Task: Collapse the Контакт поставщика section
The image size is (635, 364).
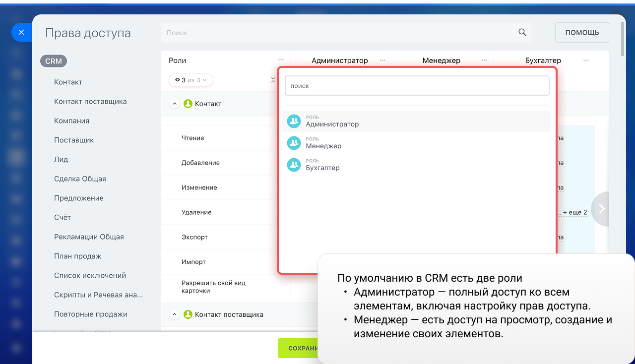Action: coord(175,314)
